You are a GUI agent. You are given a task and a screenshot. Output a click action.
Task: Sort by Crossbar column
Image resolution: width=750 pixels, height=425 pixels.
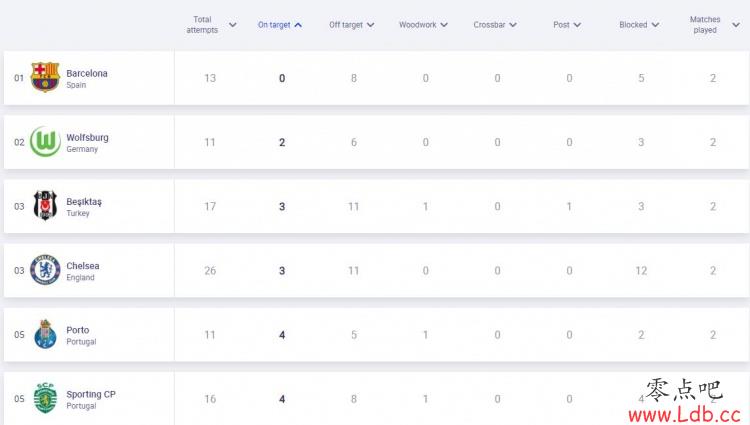coord(495,25)
